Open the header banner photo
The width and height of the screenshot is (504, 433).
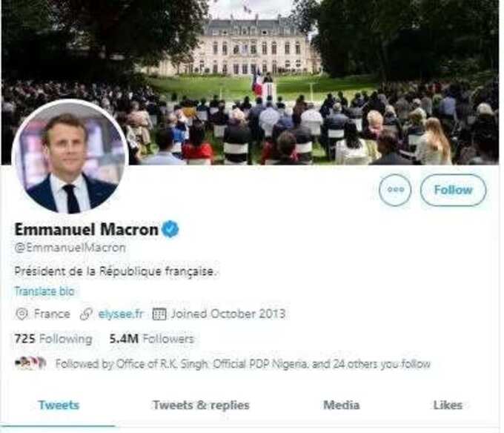(x=251, y=82)
